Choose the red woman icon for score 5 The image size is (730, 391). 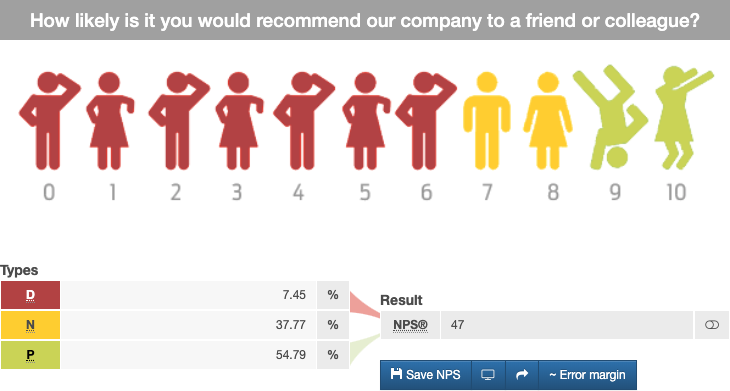pos(366,121)
